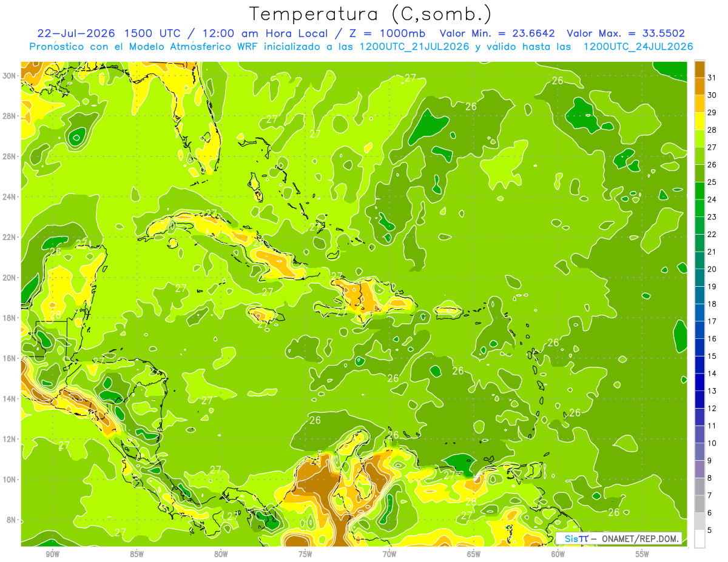Screen dimensions: 728x562
Task: Click the 10N latitude axis label
Action: coord(10,479)
